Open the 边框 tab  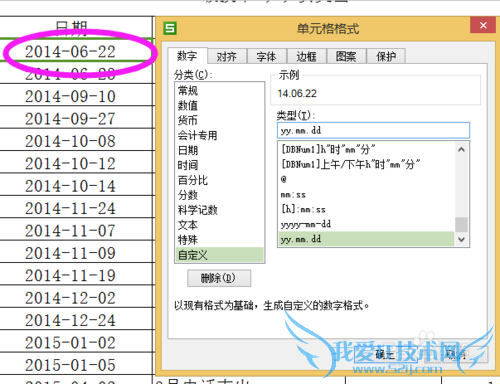coord(306,56)
